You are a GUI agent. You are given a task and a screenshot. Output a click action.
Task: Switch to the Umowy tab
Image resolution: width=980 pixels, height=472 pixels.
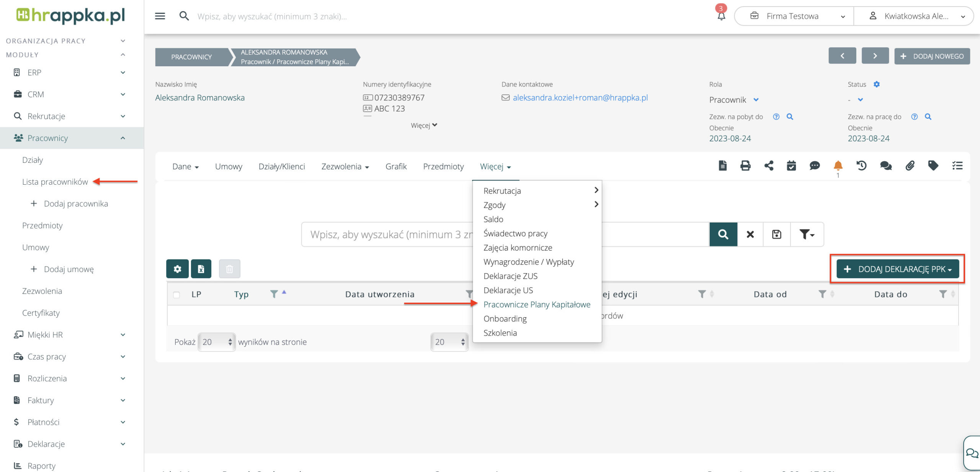(x=229, y=167)
